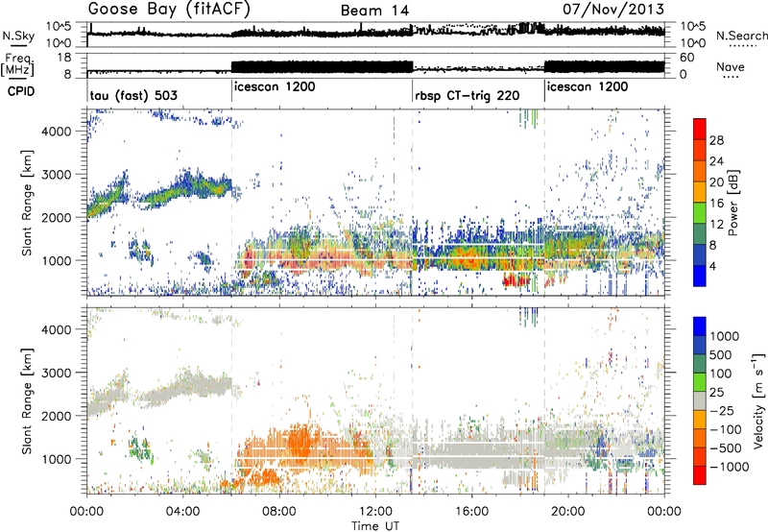Click the '20:00' time axis tick label
The image size is (768, 532).
(567, 512)
